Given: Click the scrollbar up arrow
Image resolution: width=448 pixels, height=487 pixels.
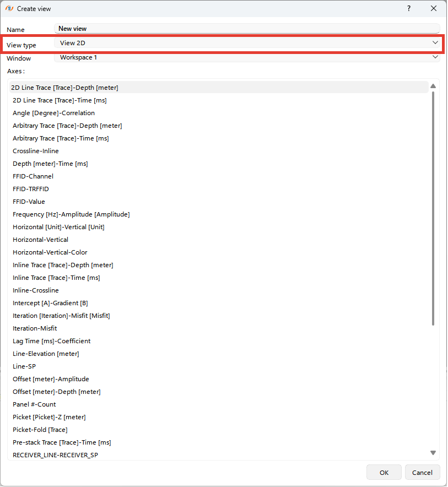Looking at the screenshot, I should (433, 86).
